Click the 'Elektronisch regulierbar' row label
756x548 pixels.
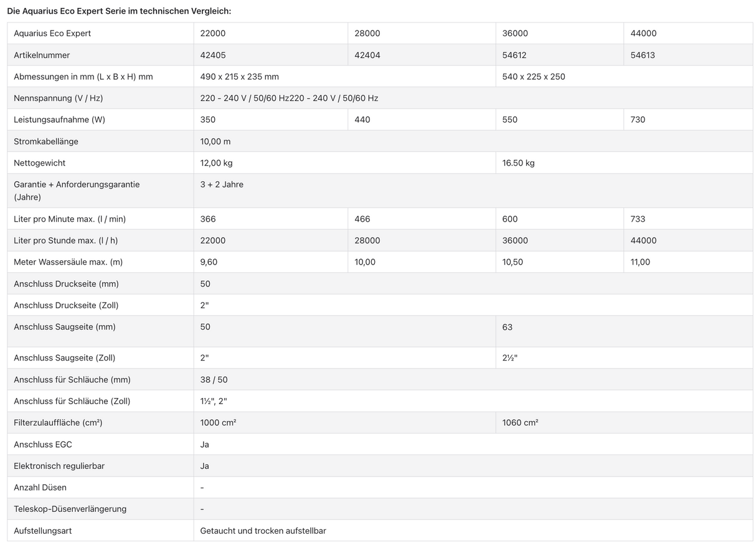coord(59,466)
